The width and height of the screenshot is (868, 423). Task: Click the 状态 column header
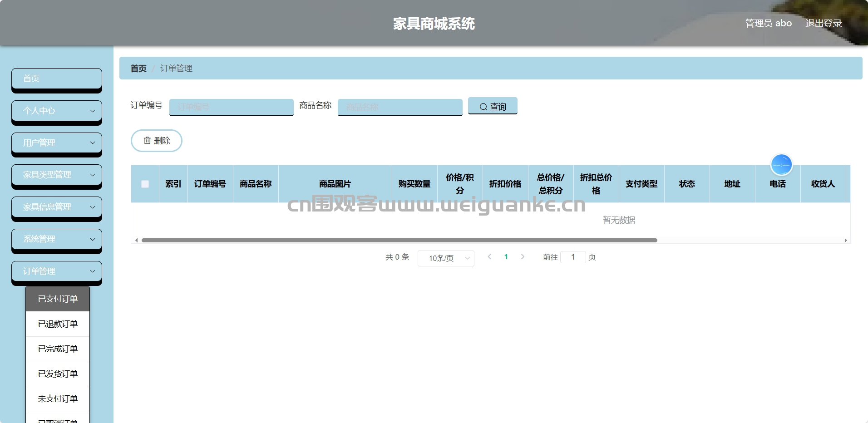click(x=687, y=184)
